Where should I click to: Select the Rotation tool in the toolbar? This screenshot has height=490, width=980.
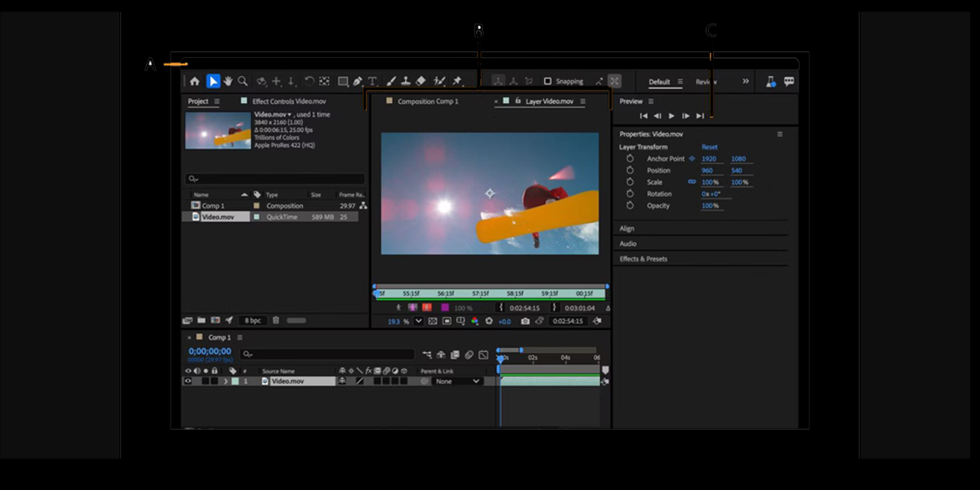pos(310,81)
